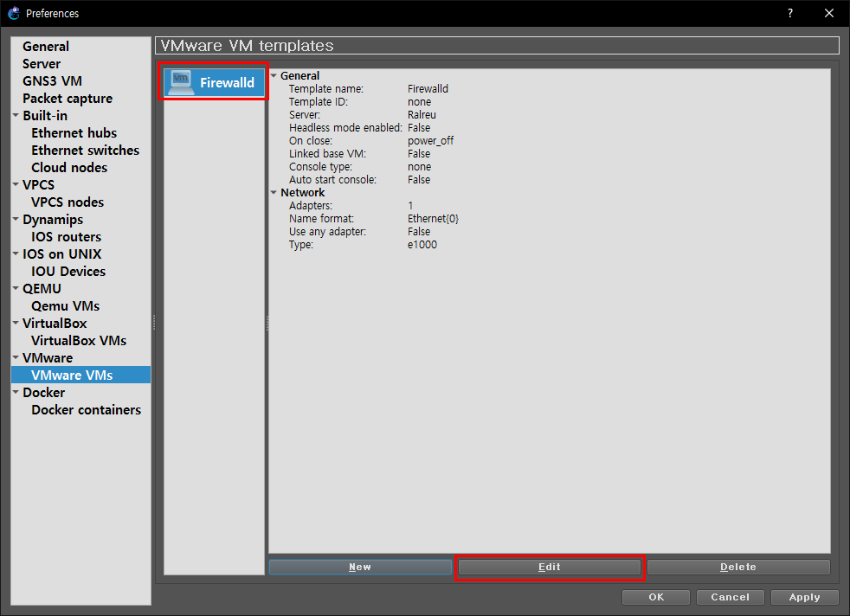Viewport: 850px width, 616px height.
Task: Select VPCS nodes in the sidebar
Action: tap(68, 202)
